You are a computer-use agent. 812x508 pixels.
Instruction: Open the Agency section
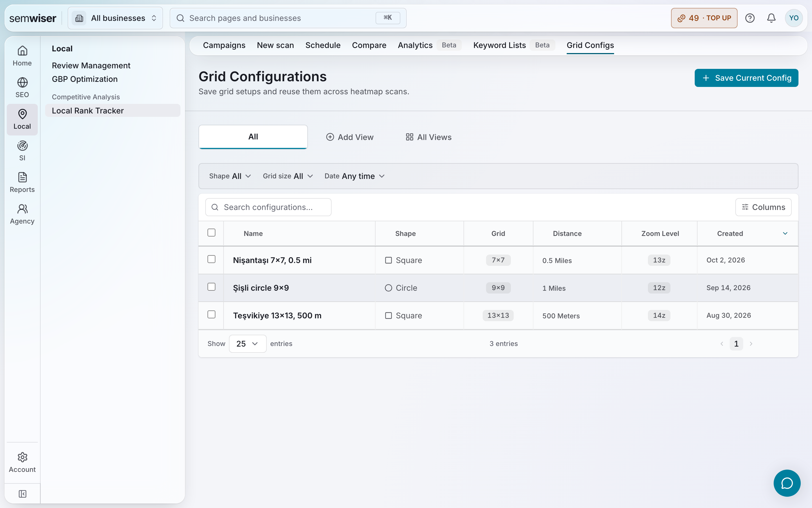coord(22,214)
